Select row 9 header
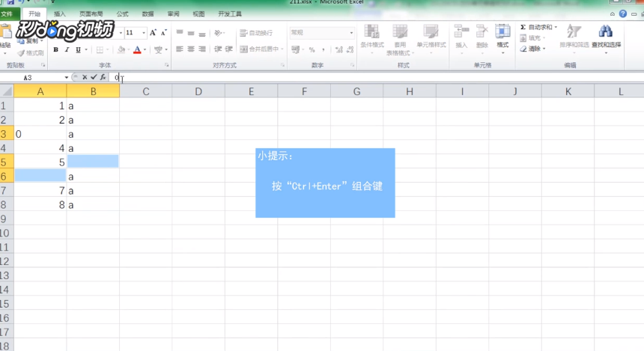Image resolution: width=644 pixels, height=351 pixels. click(5, 219)
